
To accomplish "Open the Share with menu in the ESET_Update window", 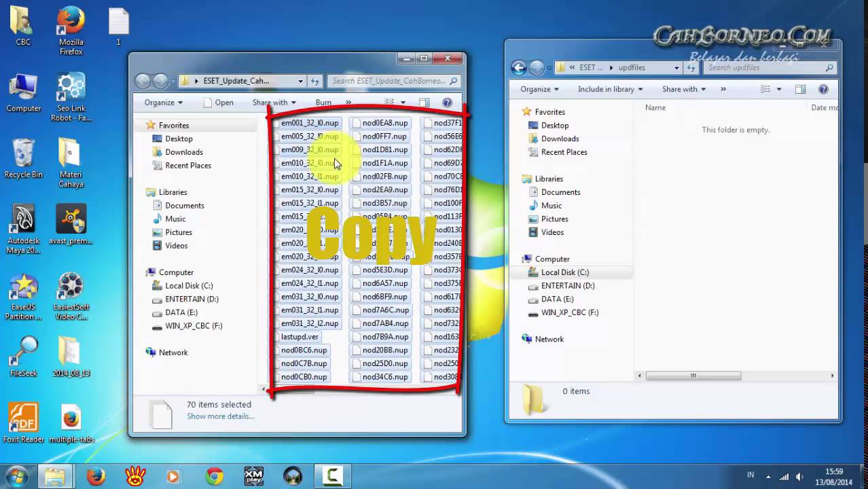I will (x=274, y=103).
